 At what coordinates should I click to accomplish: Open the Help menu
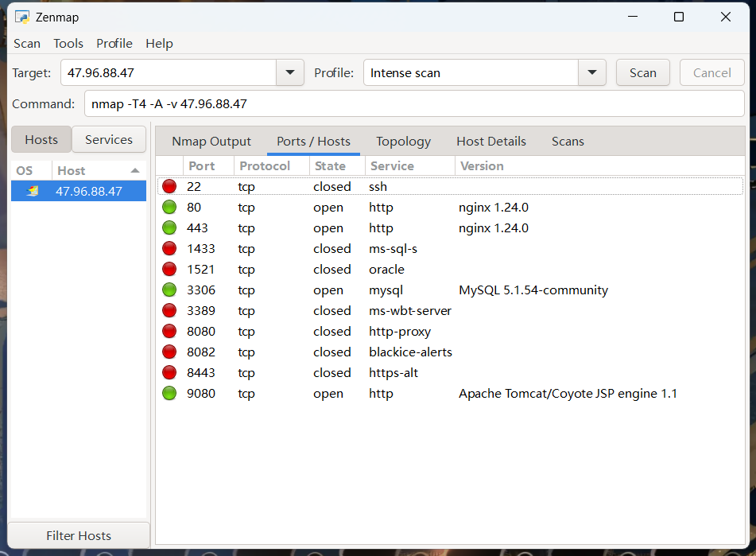coord(159,44)
